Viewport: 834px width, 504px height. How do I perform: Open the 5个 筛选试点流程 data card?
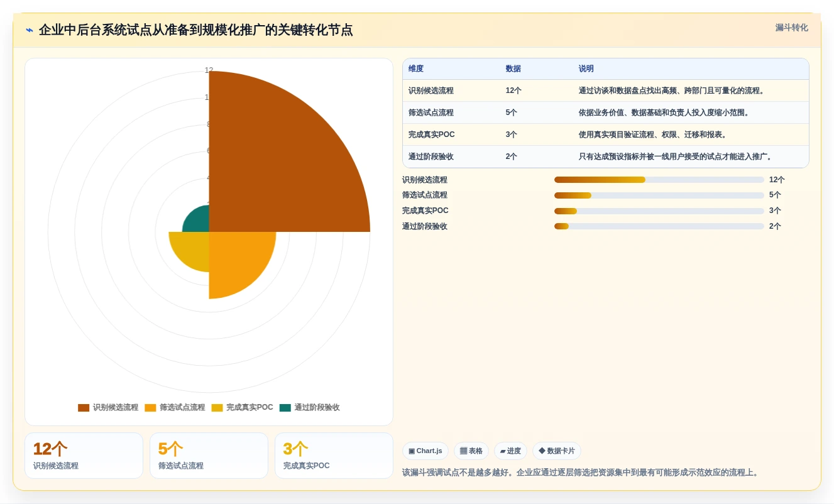click(x=209, y=456)
